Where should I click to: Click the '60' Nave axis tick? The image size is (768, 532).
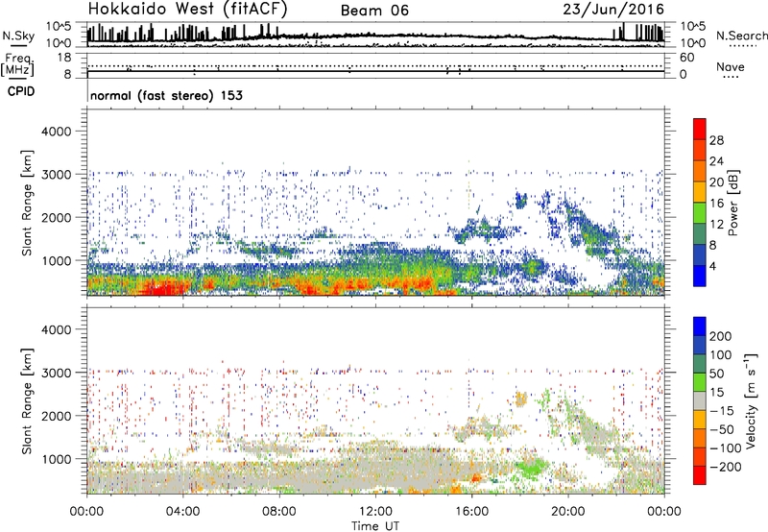(686, 58)
